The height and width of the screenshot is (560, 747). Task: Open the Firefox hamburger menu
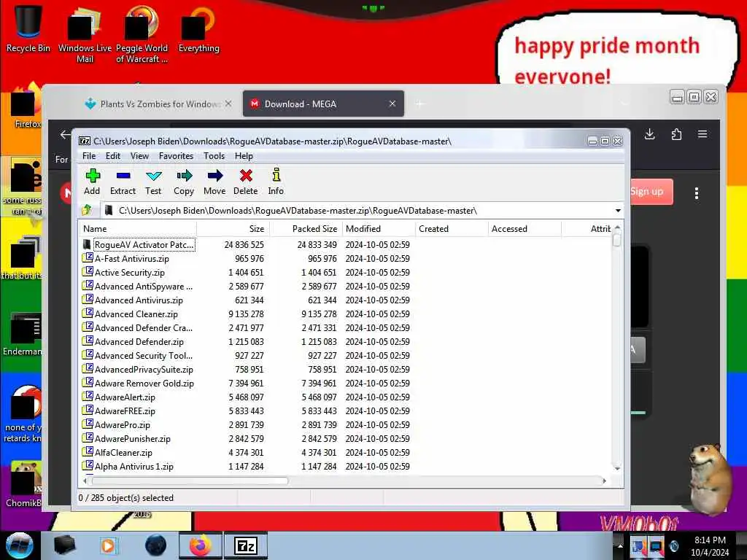(x=703, y=134)
